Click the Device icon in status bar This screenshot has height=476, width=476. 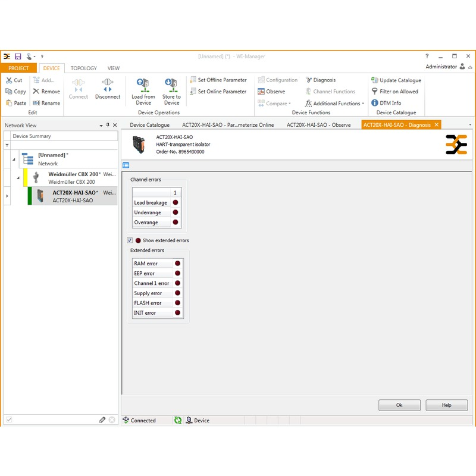[189, 420]
